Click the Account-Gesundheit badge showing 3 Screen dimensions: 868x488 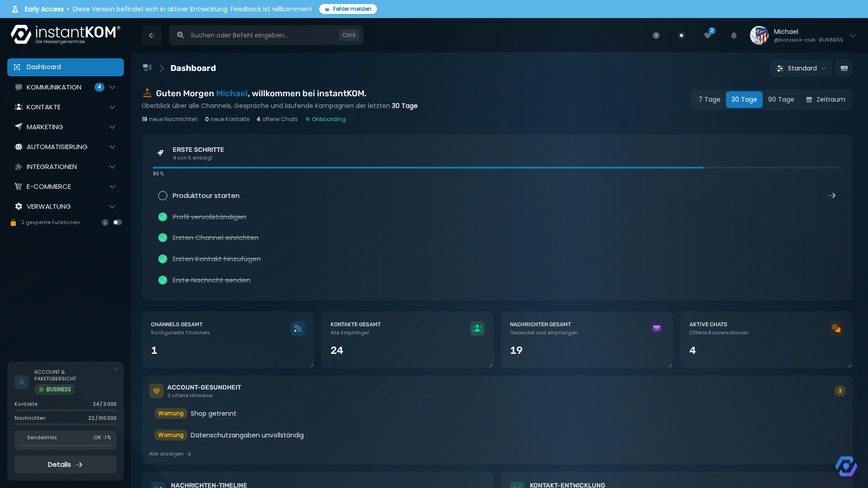840,391
